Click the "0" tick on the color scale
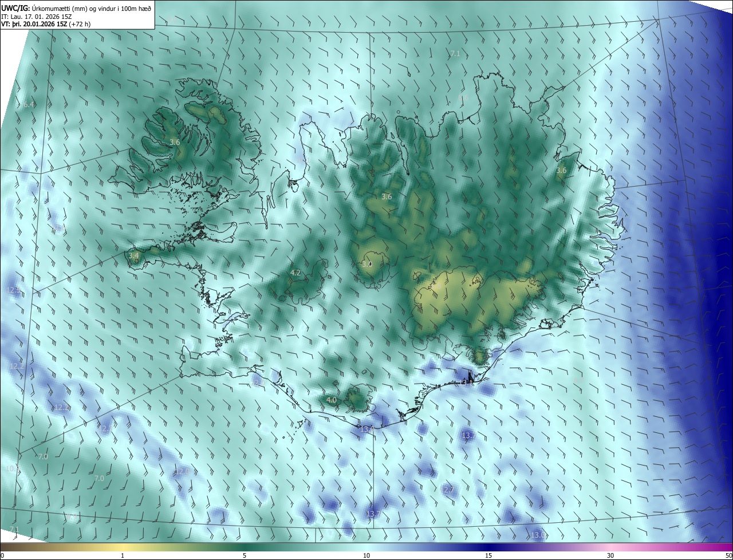The width and height of the screenshot is (733, 560). [x=2, y=555]
